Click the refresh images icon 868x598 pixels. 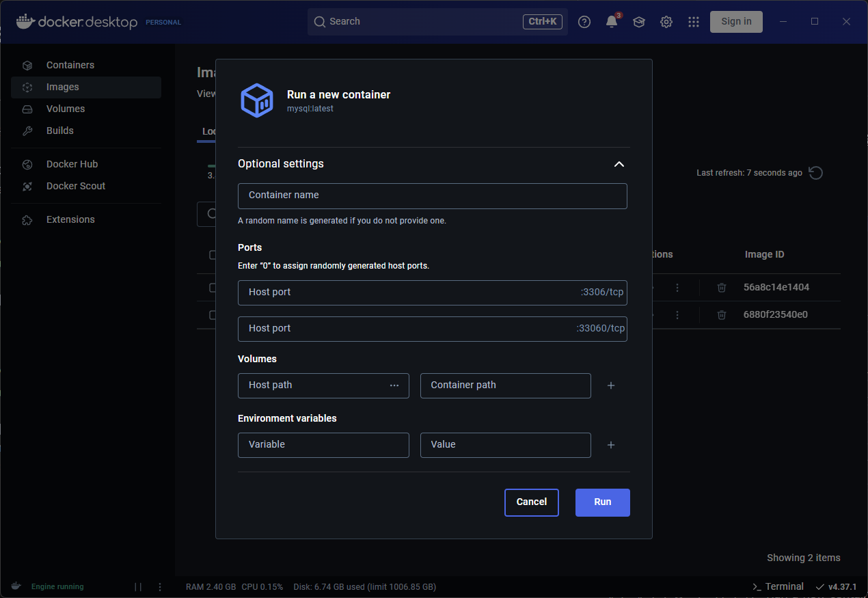click(x=815, y=173)
